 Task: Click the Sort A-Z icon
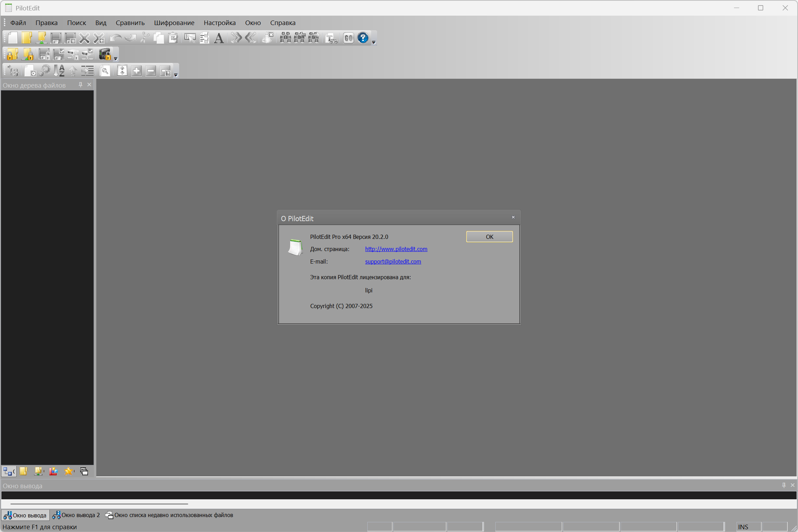pos(59,71)
